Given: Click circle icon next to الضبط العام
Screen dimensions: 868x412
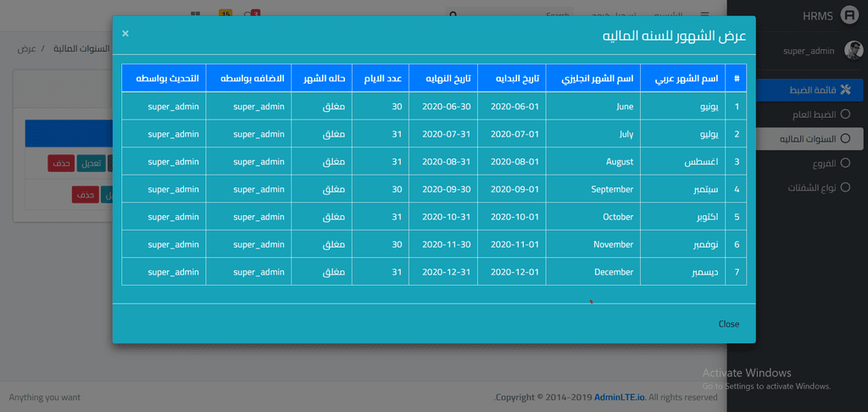Looking at the screenshot, I should [x=845, y=114].
